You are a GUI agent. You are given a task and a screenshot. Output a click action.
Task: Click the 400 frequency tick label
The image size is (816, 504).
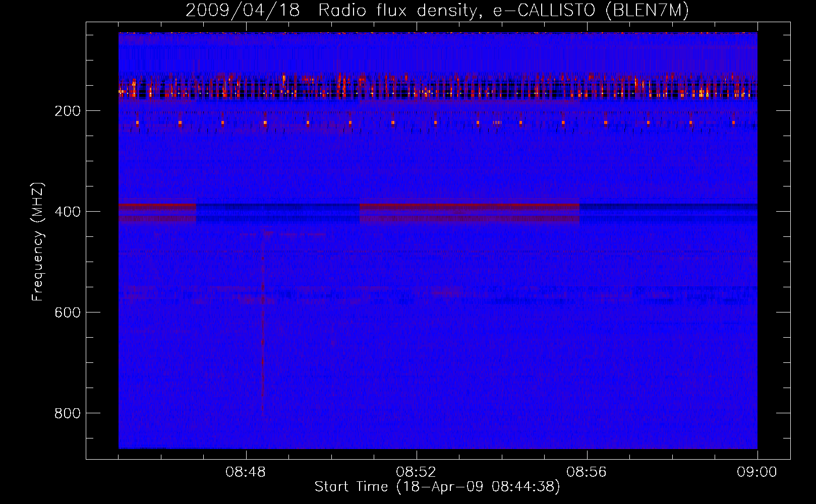pyautogui.click(x=68, y=212)
